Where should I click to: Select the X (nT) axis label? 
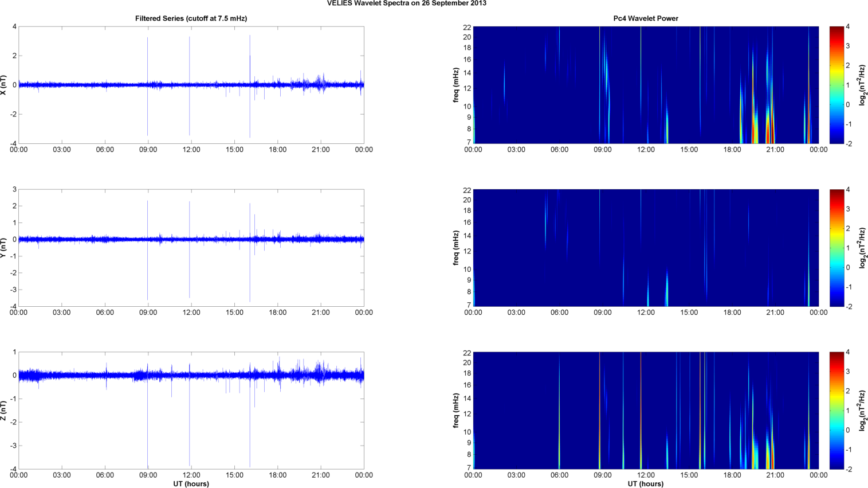tap(4, 85)
